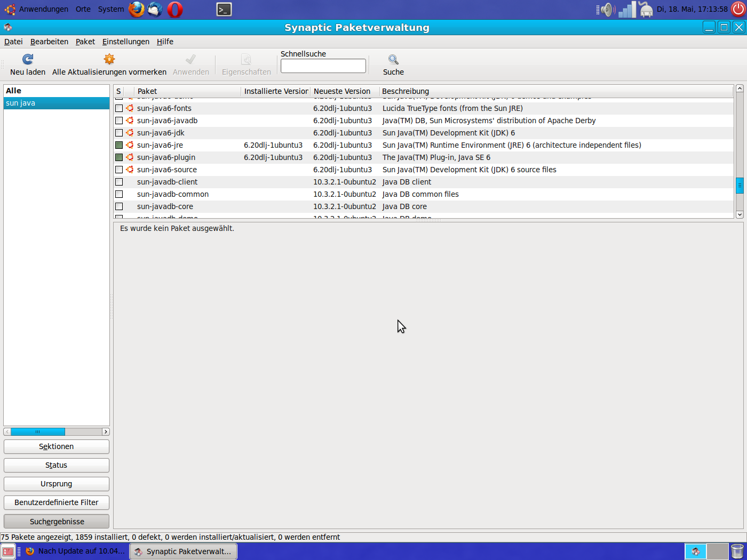Select the Alle entry in sidebar

pos(57,91)
